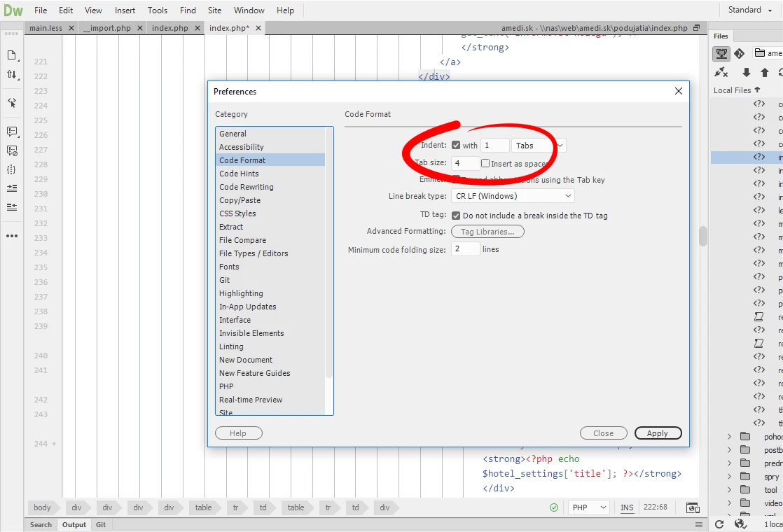Click refresh icon at Files panel bottom
Screen dimensions: 783x532
click(719, 524)
